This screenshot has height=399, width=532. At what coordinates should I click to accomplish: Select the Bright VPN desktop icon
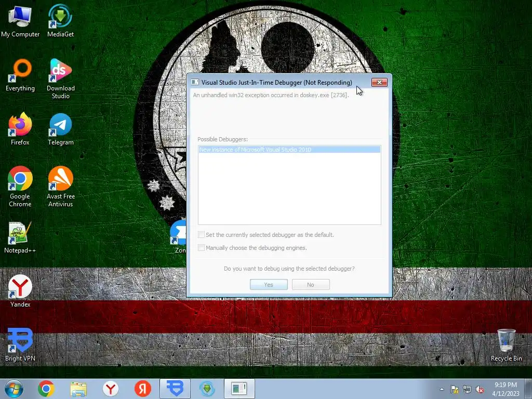click(20, 345)
